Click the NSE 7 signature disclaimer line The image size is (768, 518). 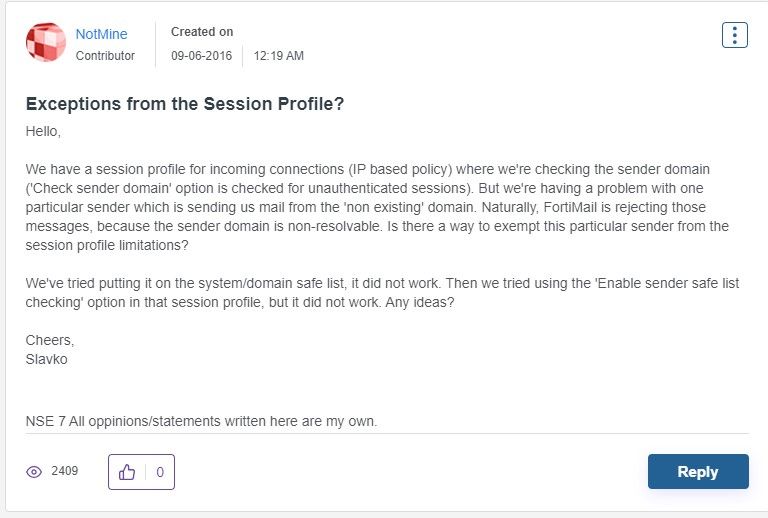point(201,421)
